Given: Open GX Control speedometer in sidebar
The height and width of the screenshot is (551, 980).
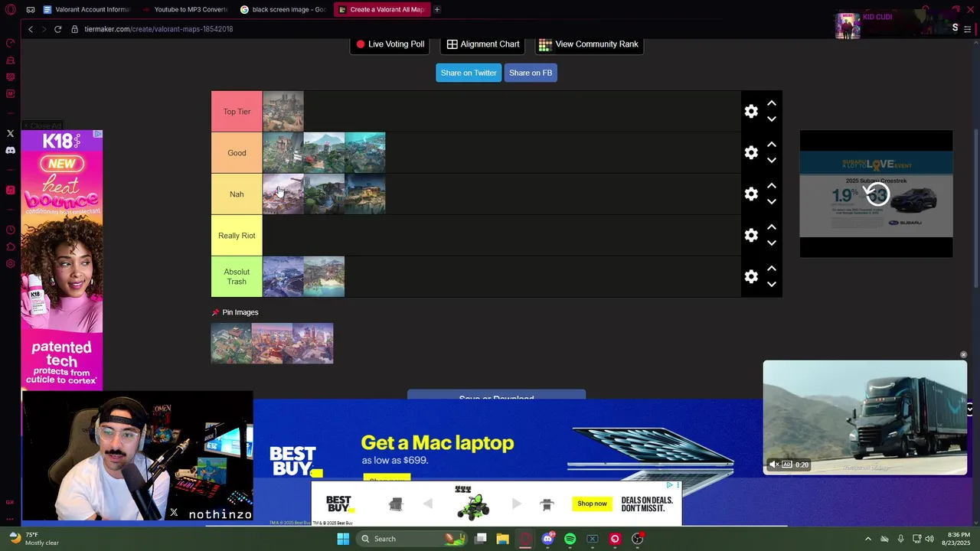Looking at the screenshot, I should (x=11, y=43).
